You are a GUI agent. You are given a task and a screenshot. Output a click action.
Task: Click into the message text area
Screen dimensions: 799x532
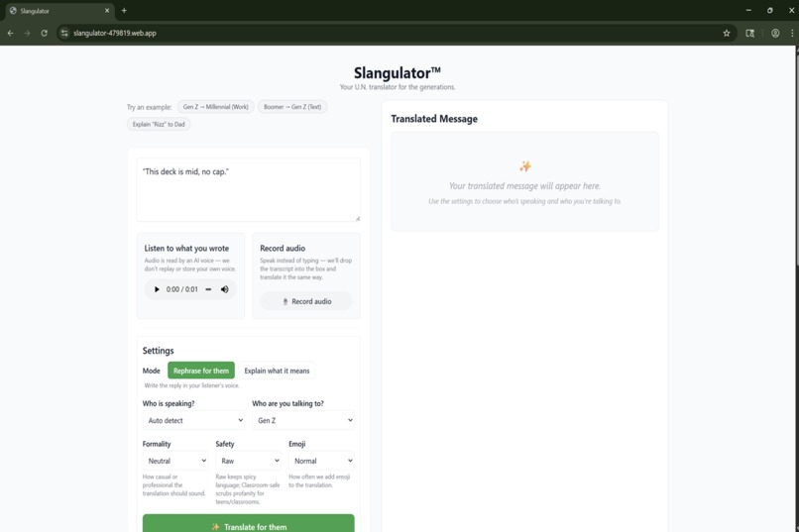click(x=248, y=190)
